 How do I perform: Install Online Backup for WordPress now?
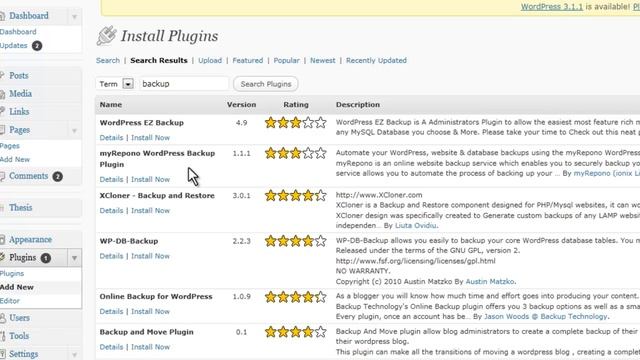tap(150, 311)
